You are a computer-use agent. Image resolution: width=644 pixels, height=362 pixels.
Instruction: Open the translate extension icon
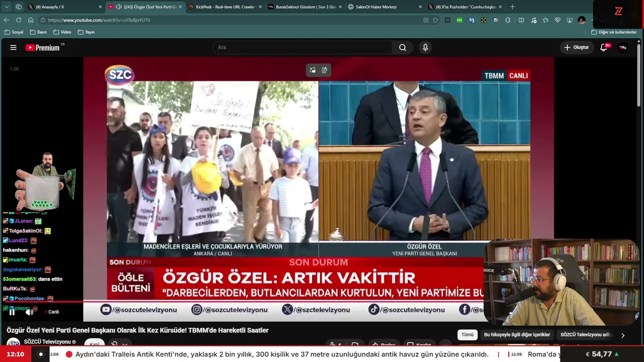coord(471,20)
